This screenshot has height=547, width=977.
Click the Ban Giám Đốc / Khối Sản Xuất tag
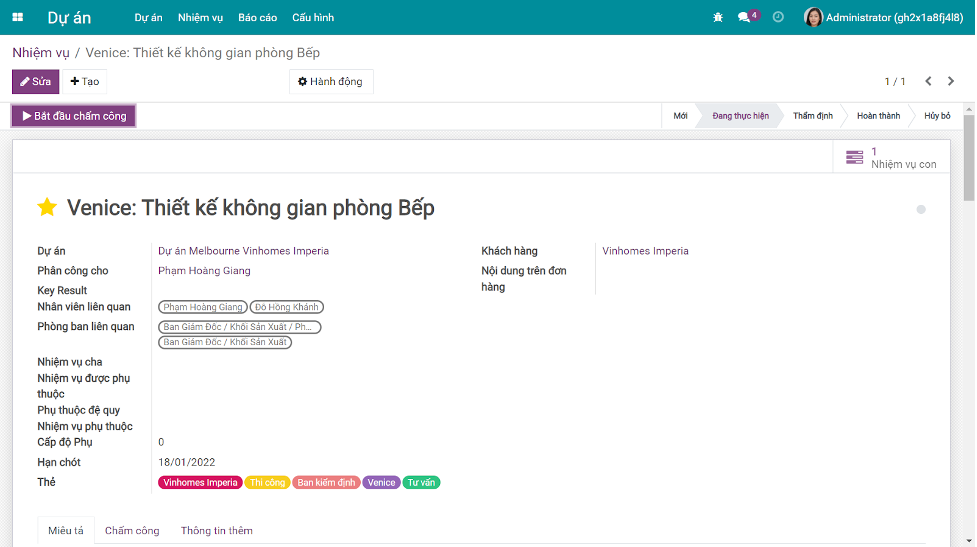[225, 342]
